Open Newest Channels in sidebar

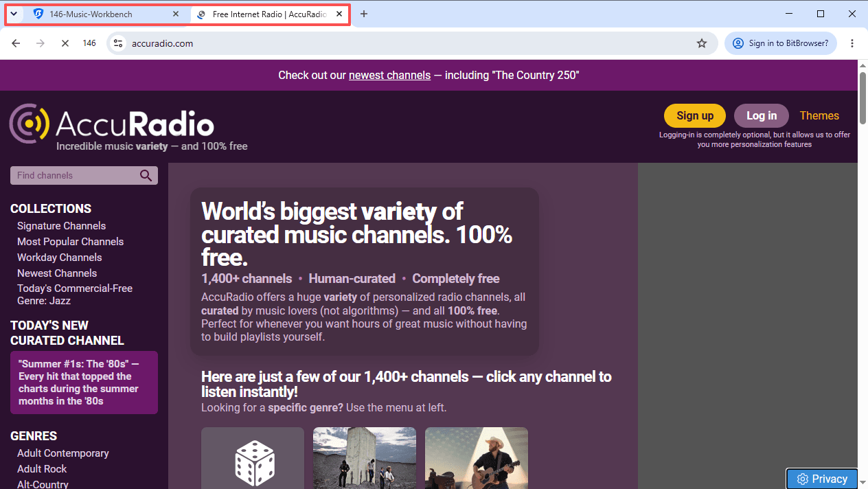(x=56, y=273)
